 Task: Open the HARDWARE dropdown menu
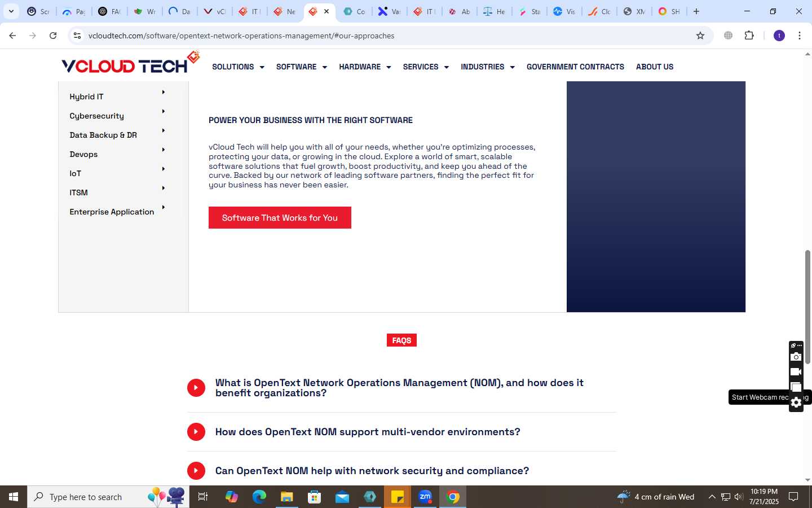pyautogui.click(x=365, y=67)
